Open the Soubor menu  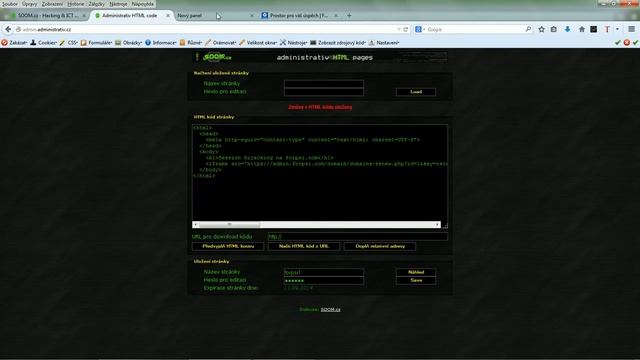point(10,4)
